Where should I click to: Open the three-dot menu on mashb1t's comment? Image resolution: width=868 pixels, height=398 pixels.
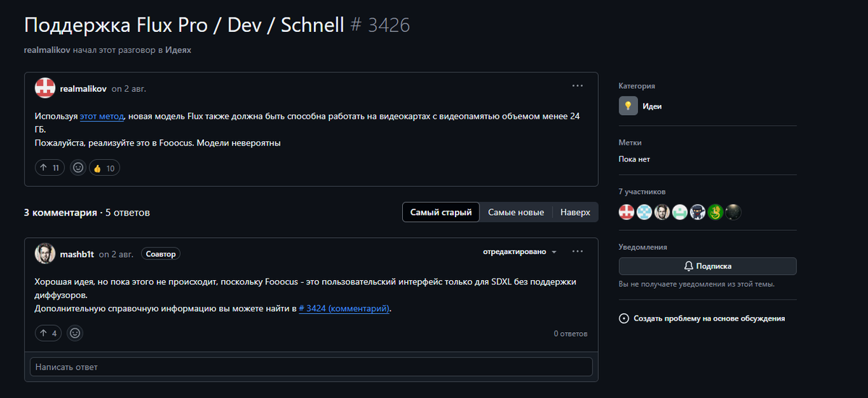pos(577,251)
